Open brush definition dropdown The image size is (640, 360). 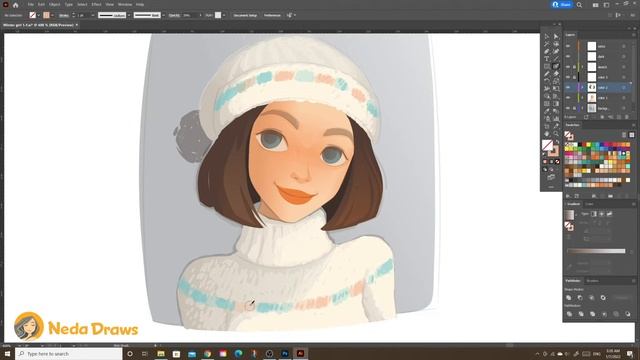pos(163,15)
